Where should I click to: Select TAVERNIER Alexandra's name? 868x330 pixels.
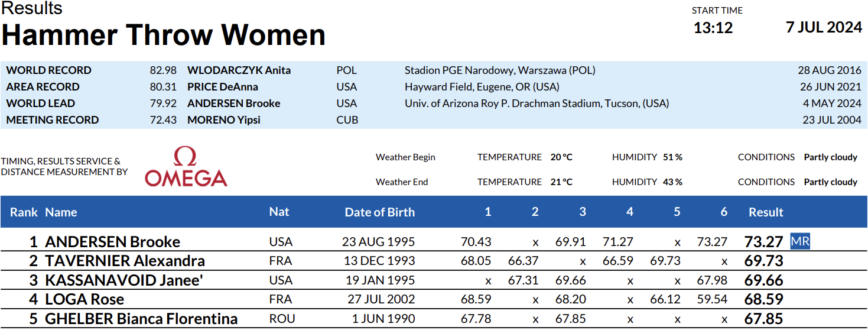pos(125,261)
